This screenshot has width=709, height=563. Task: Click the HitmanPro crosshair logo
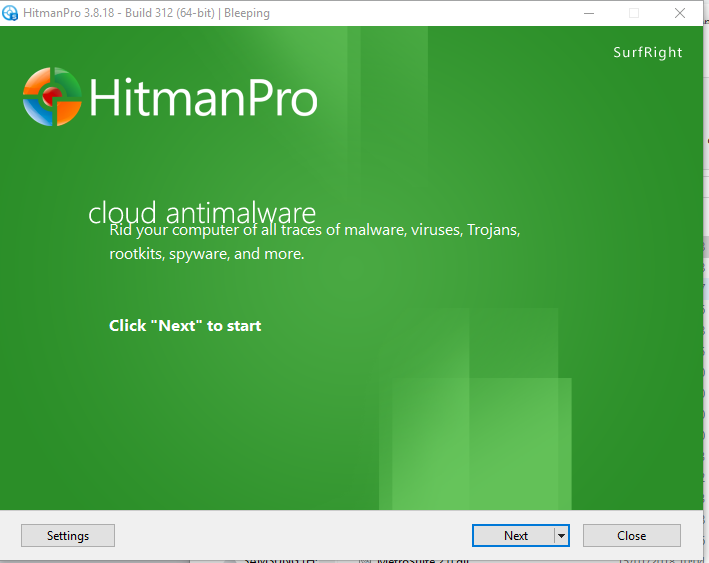(52, 97)
